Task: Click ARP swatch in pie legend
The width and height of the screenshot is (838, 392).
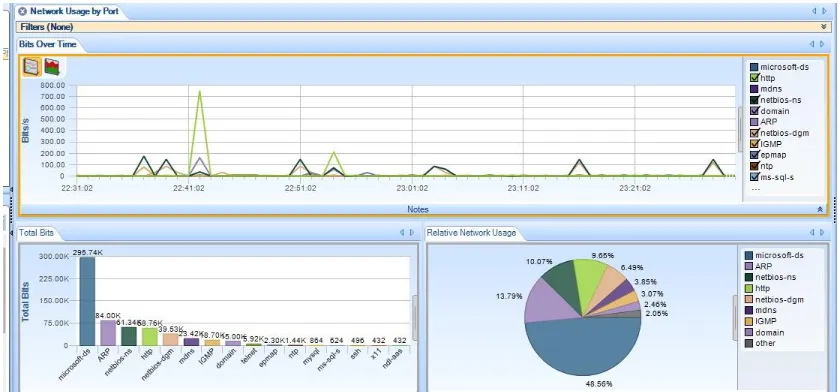Action: tap(749, 266)
